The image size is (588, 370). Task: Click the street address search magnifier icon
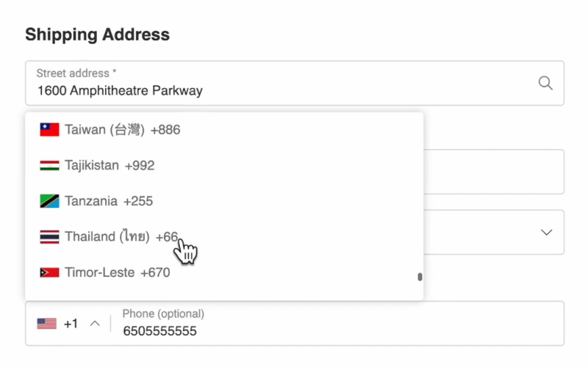click(x=545, y=83)
